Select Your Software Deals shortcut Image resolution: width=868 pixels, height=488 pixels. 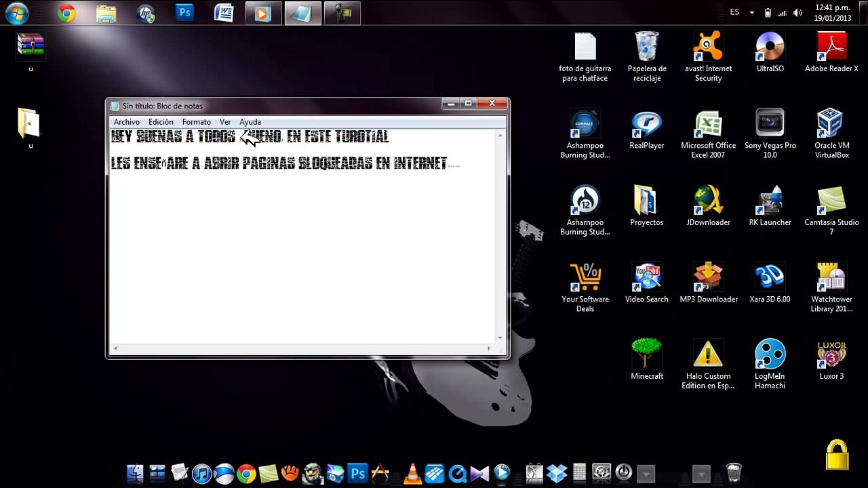click(585, 287)
